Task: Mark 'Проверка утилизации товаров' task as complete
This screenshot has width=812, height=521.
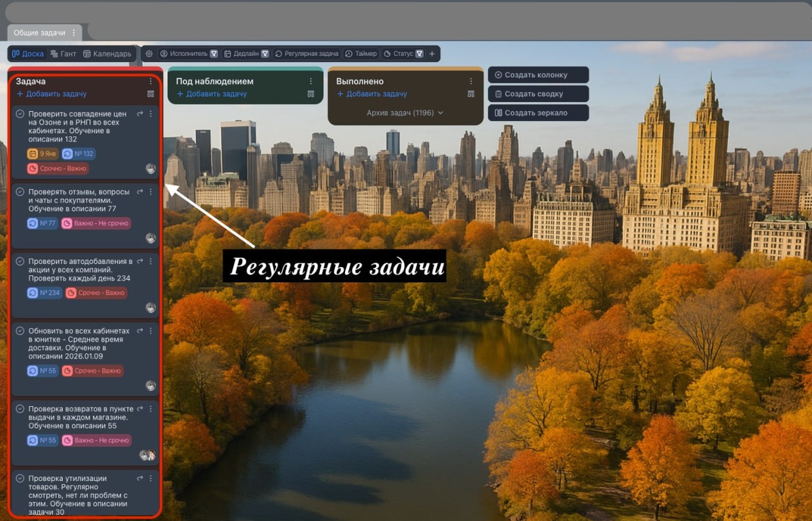Action: tap(20, 478)
